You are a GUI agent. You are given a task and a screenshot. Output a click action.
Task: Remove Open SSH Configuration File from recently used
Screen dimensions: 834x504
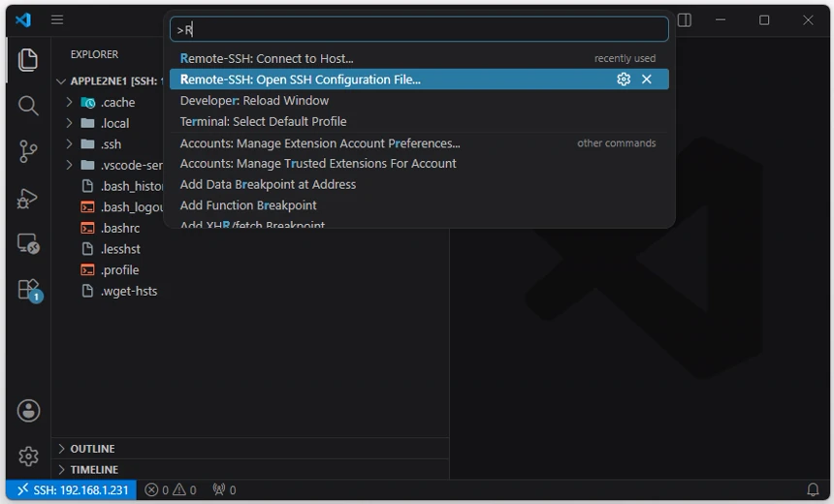tap(646, 79)
